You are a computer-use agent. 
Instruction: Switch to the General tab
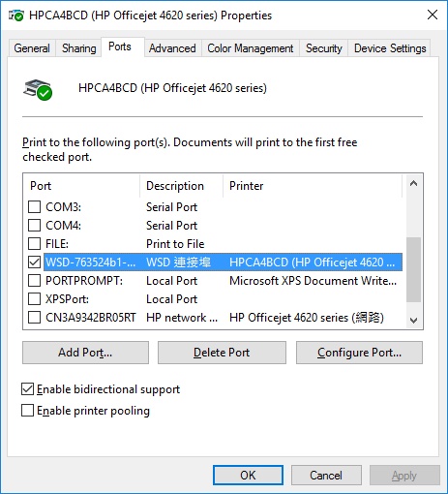point(32,48)
